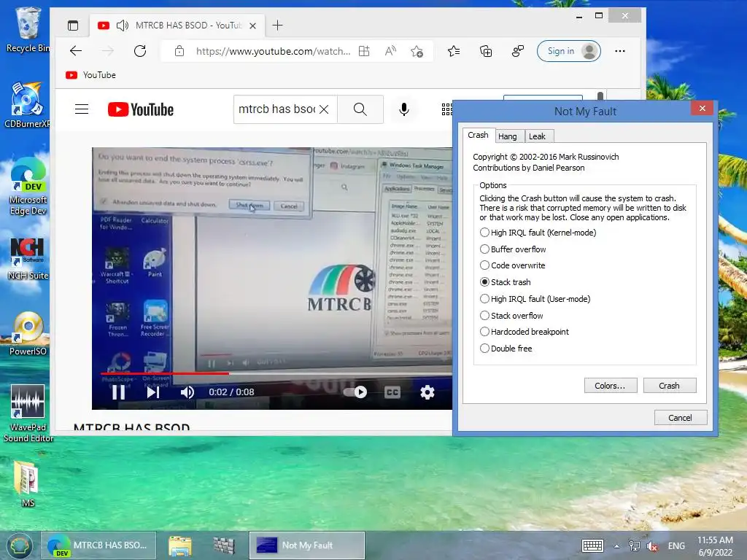Open YouTube apps grid icon

[x=447, y=109]
